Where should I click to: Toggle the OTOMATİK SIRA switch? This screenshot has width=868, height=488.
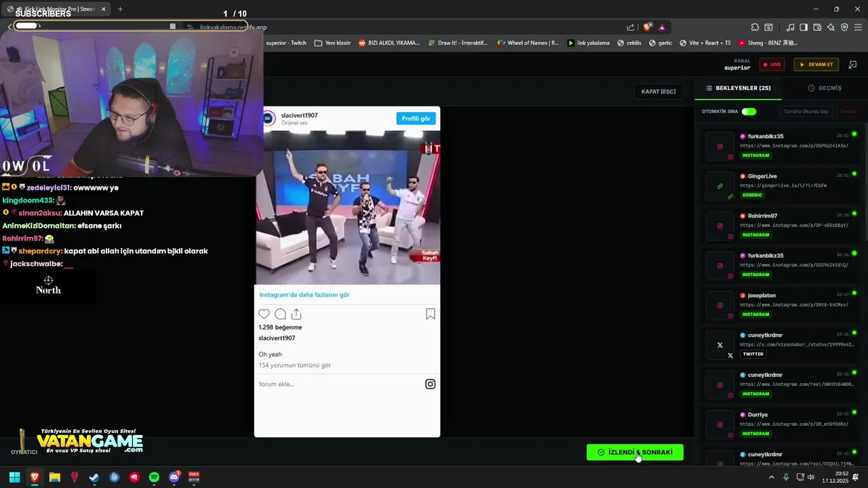tap(749, 111)
